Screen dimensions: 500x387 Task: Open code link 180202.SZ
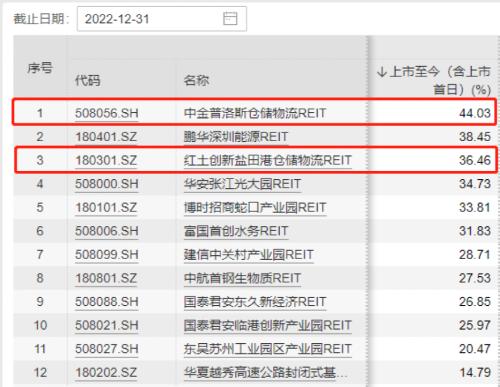[106, 373]
